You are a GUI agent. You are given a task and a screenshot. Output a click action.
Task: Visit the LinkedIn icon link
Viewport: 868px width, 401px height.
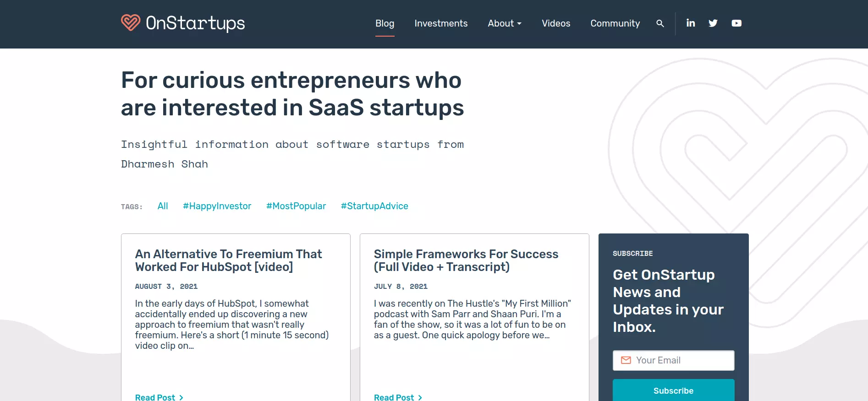pyautogui.click(x=691, y=23)
